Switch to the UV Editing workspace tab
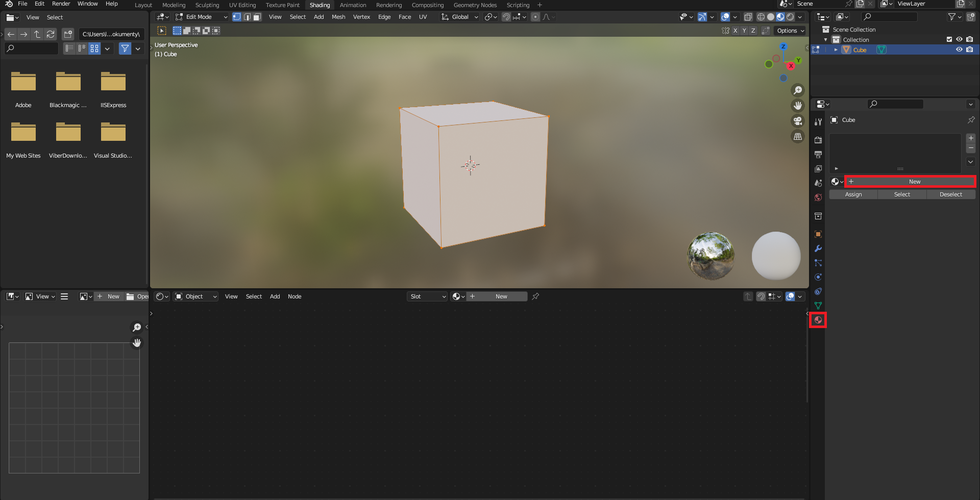Screen dimensions: 980x500 click(x=242, y=5)
